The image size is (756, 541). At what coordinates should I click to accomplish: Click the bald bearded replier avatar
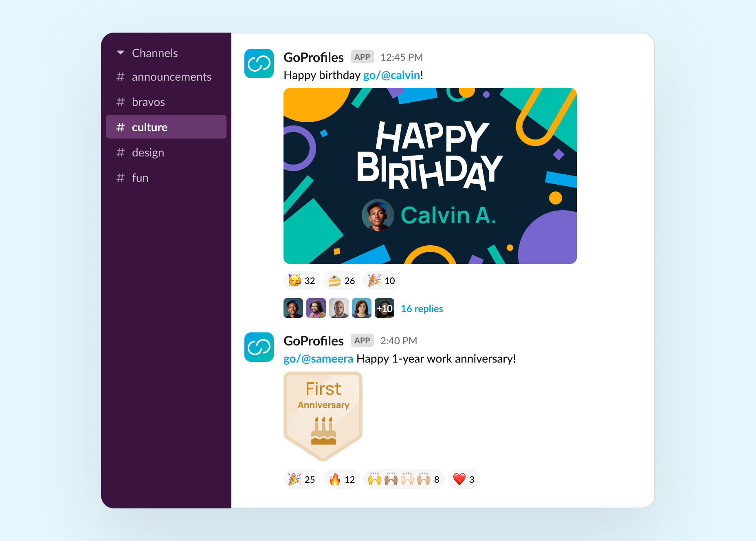[339, 308]
